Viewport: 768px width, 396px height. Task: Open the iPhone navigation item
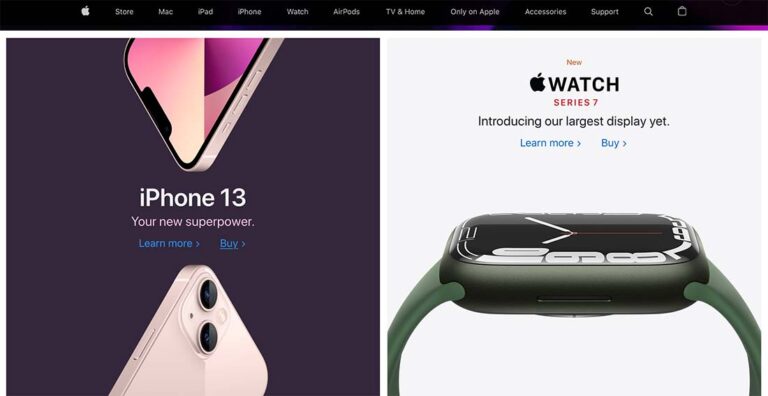point(249,12)
